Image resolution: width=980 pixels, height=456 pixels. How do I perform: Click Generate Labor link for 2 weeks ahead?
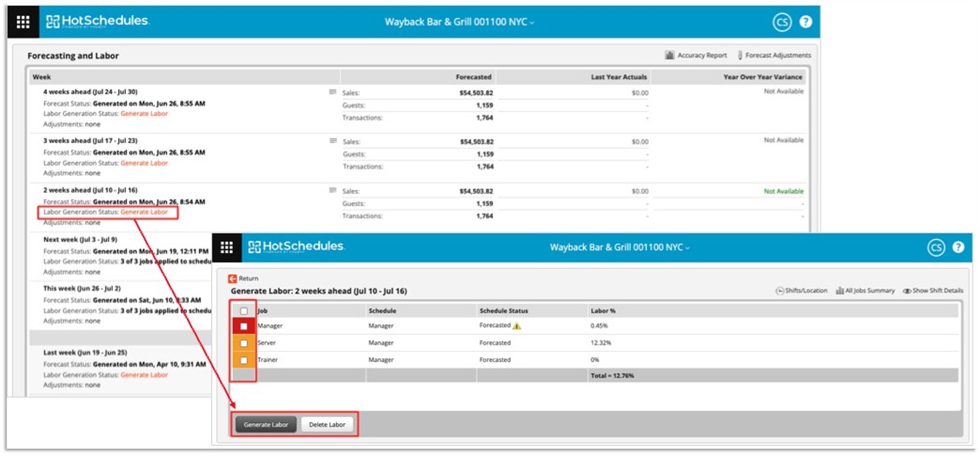click(x=144, y=212)
